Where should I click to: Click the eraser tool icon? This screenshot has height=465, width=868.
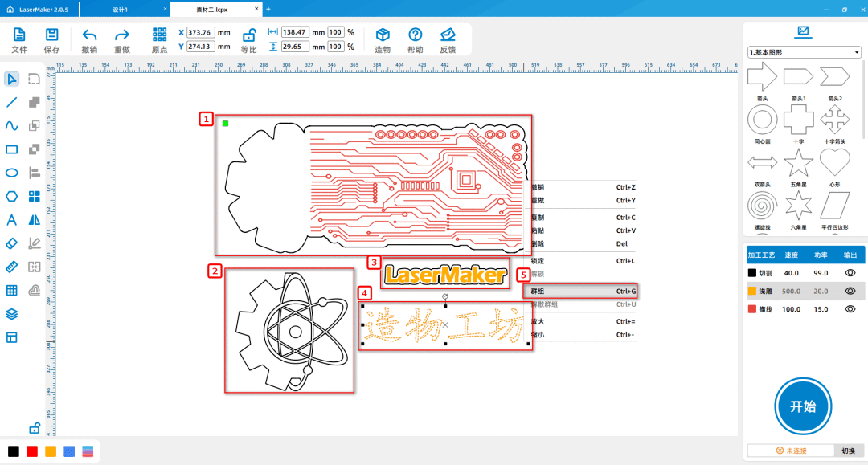tap(12, 243)
